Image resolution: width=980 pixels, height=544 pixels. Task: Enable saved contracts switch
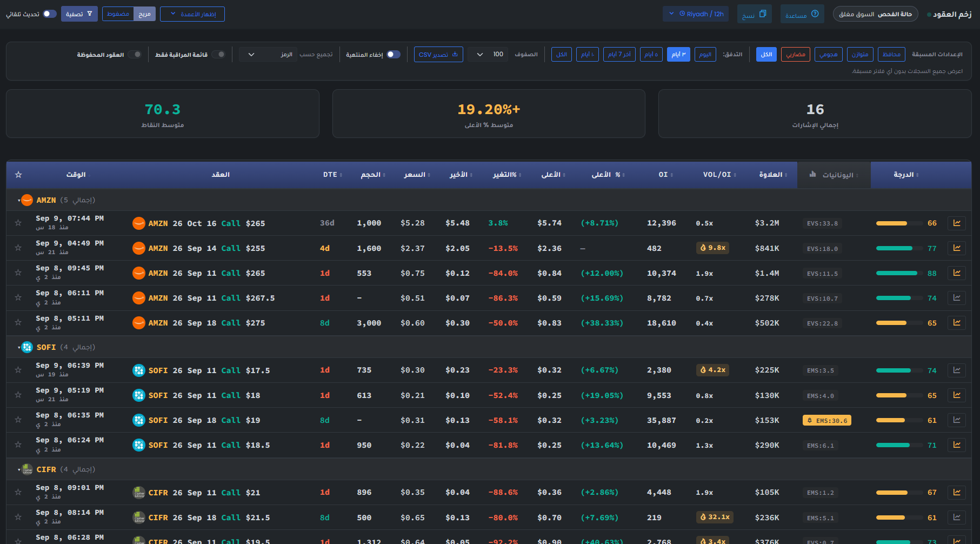[135, 54]
